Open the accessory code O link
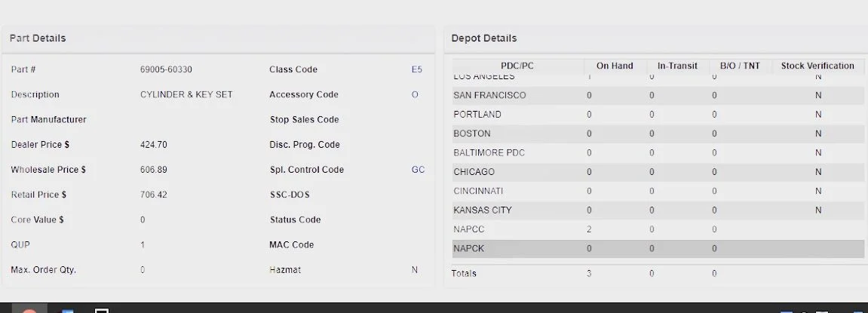This screenshot has height=313, width=868. coord(415,95)
